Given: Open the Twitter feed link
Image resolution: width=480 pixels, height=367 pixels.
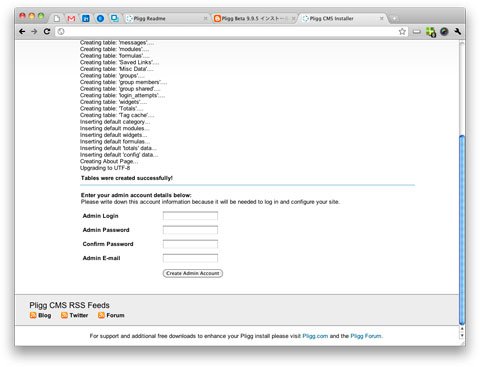Looking at the screenshot, I should (x=79, y=315).
